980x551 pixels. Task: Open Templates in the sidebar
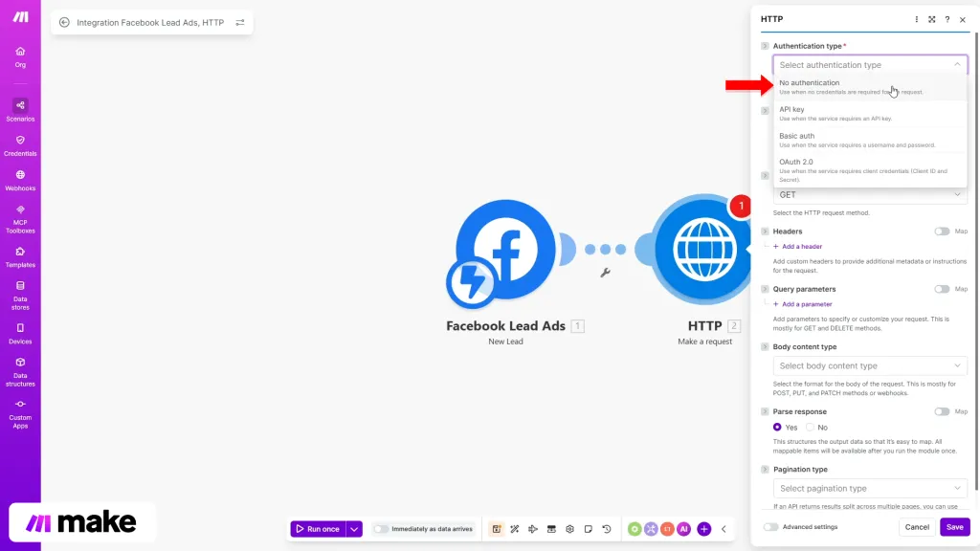(20, 256)
